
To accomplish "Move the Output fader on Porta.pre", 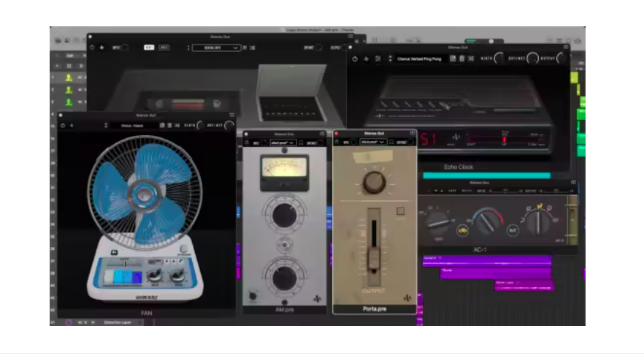I will pos(374,259).
